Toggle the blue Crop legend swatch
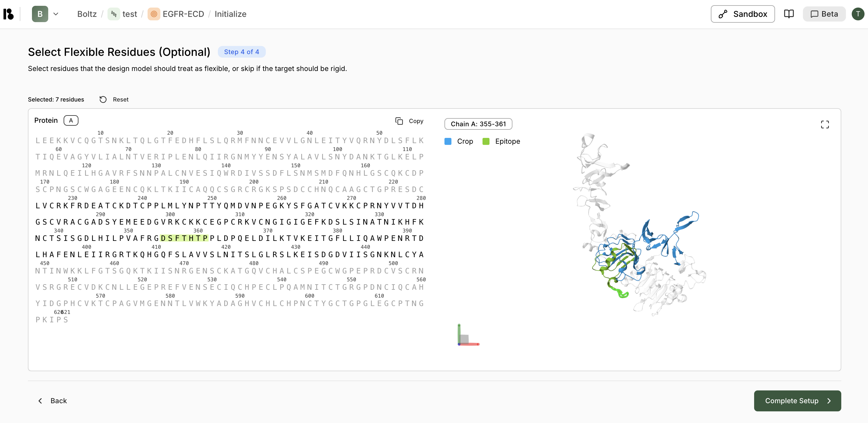This screenshot has height=423, width=868. 448,141
